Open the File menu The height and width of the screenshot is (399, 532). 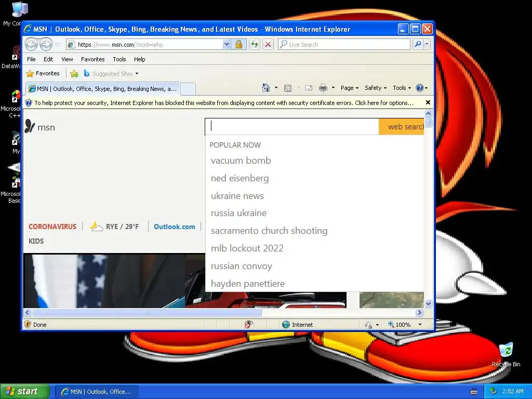[x=31, y=59]
